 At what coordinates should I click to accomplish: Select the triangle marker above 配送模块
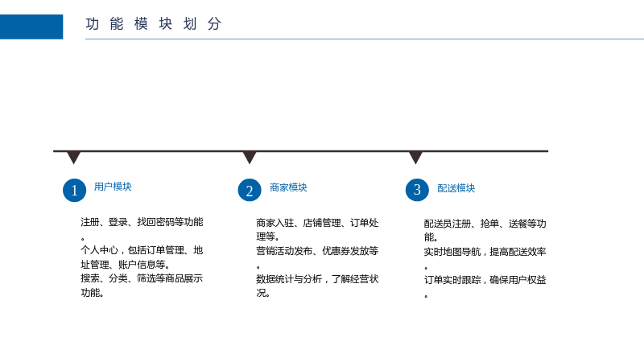click(x=415, y=158)
